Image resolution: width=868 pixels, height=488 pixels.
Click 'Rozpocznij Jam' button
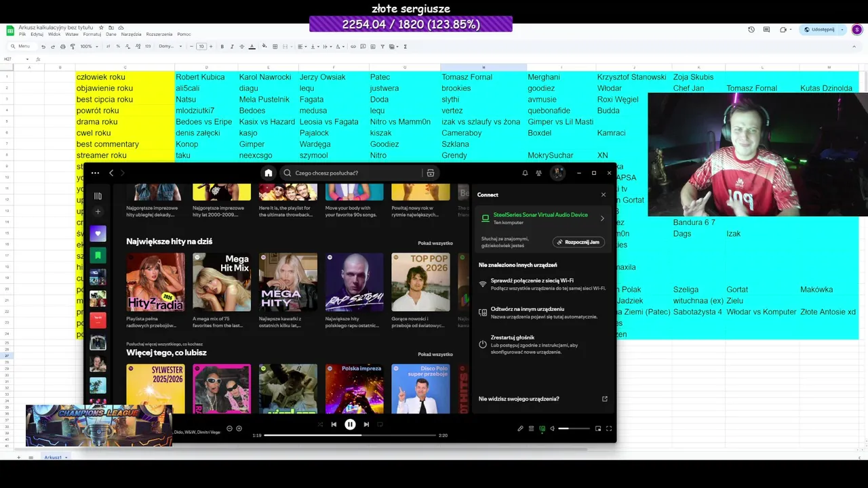(x=578, y=242)
